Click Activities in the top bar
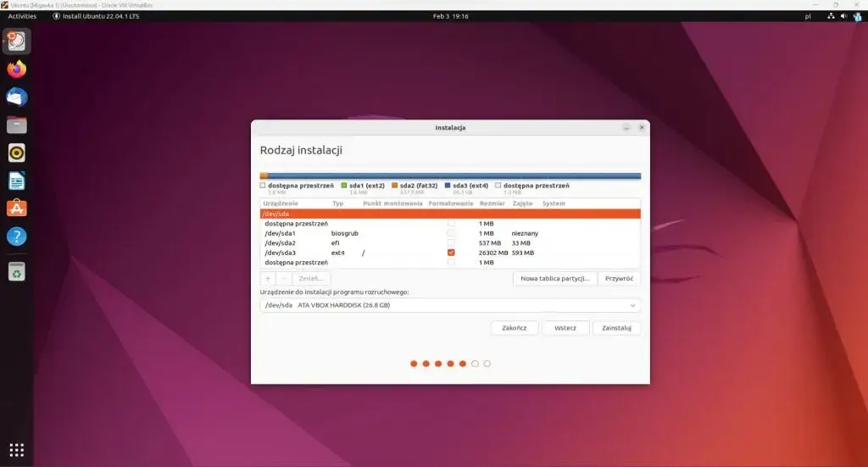 point(22,16)
